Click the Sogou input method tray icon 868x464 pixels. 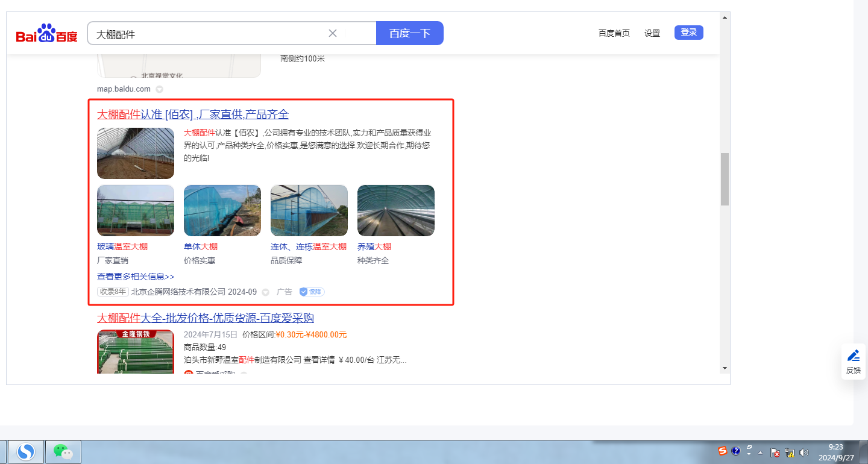click(723, 451)
